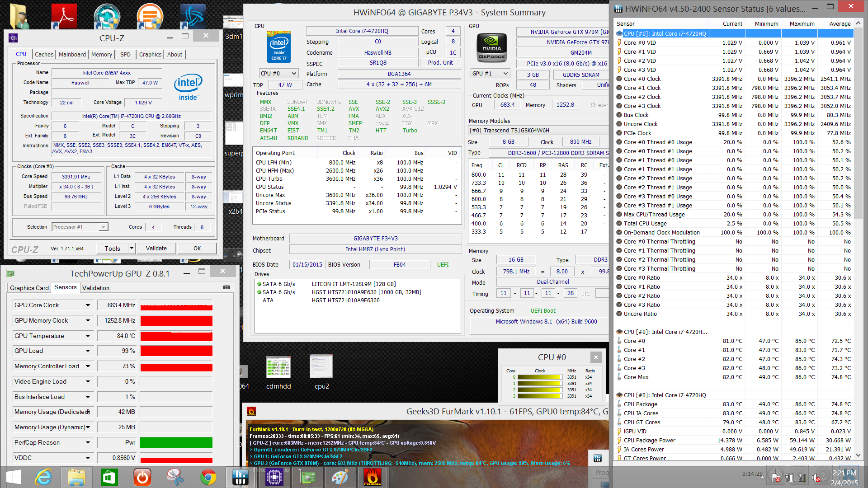The image size is (868, 488).
Task: Open the Validation tab in GPU-Z
Action: (96, 288)
